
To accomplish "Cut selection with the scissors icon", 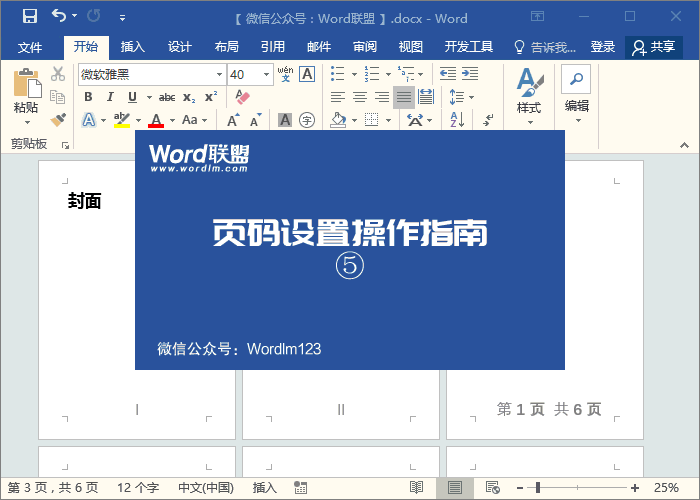I will click(58, 74).
